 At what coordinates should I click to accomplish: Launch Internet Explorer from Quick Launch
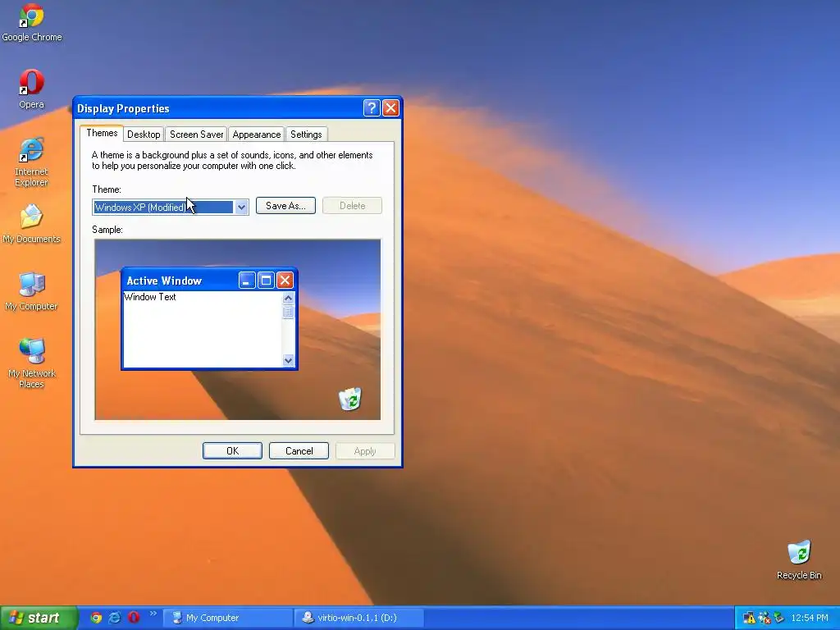click(115, 618)
